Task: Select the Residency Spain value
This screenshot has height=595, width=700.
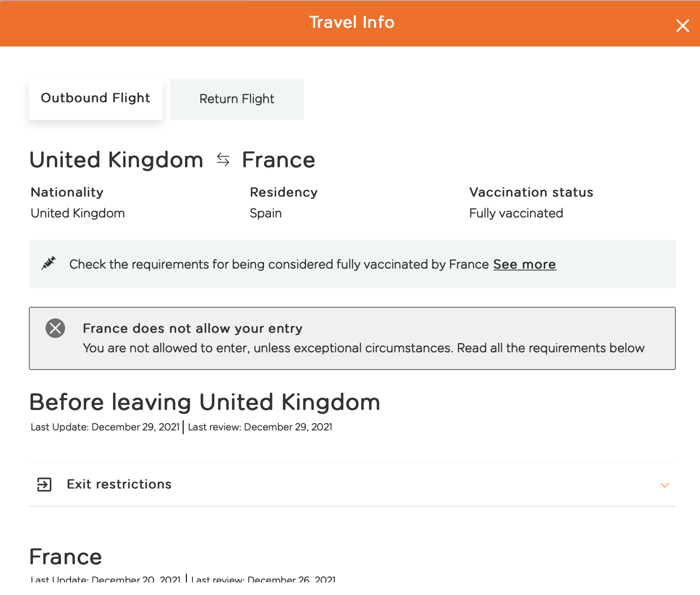Action: [x=266, y=213]
